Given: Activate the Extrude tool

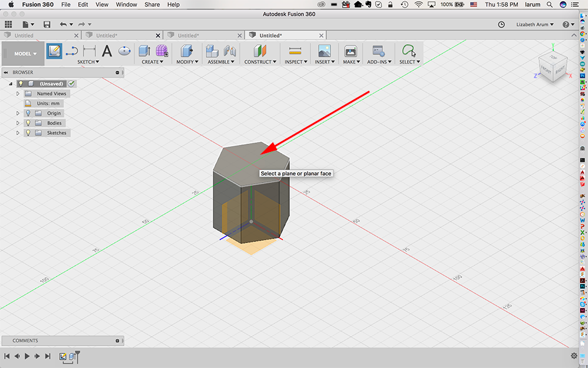Looking at the screenshot, I should (145, 51).
